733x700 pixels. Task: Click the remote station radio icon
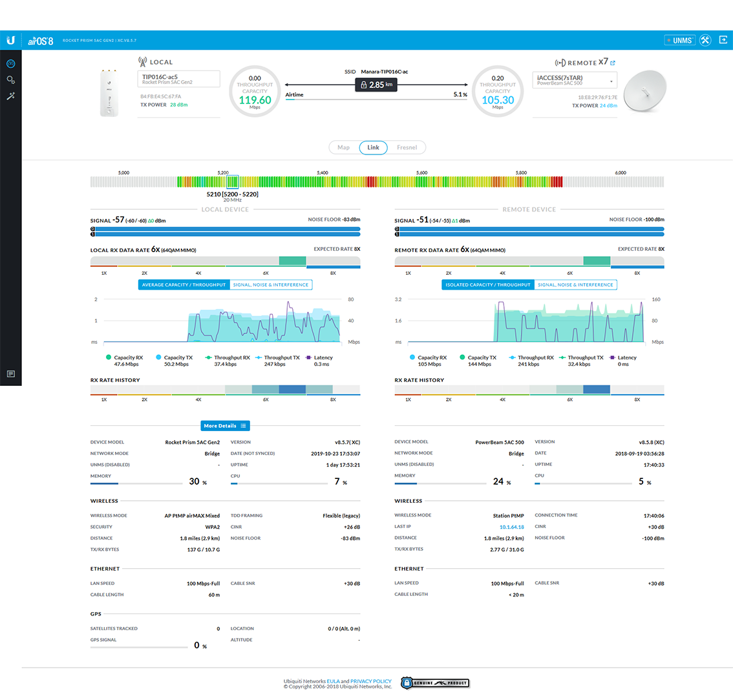[x=560, y=63]
